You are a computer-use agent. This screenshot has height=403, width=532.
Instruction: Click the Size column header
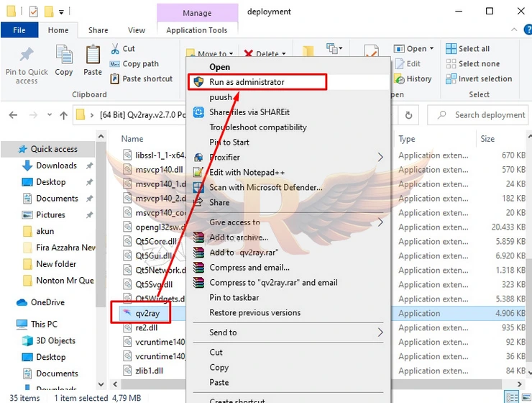point(487,139)
